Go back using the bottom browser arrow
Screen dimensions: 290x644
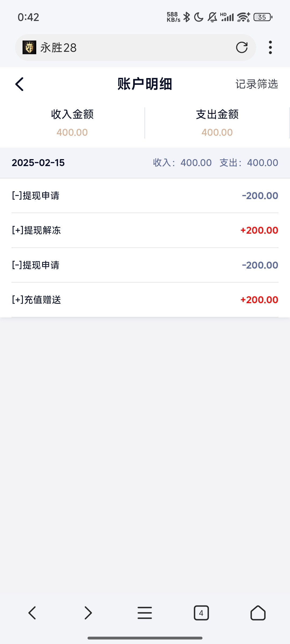32,613
